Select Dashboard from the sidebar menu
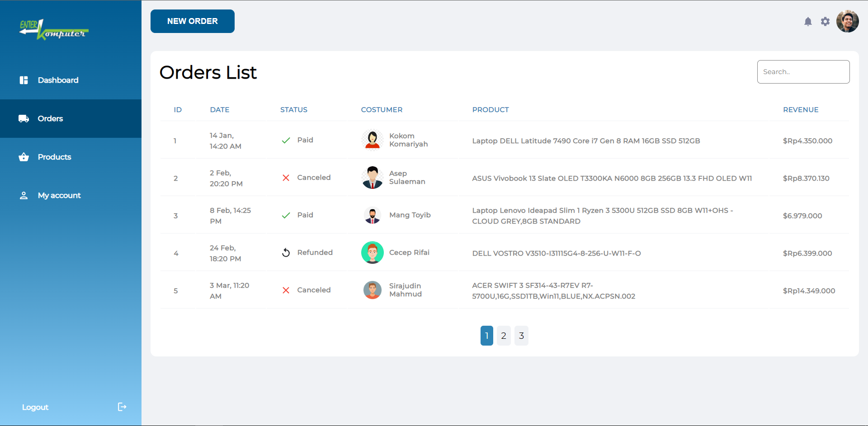Screen dimensions: 868x426 click(x=58, y=80)
